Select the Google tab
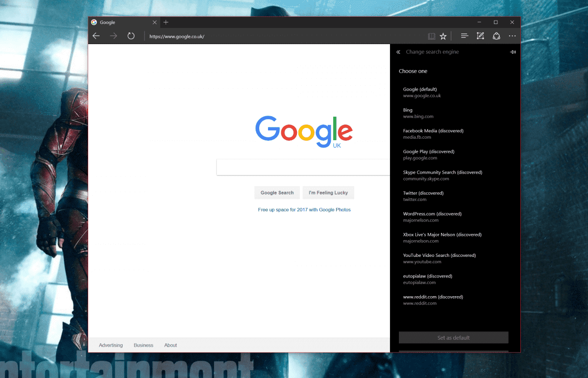The height and width of the screenshot is (378, 588). pos(120,23)
